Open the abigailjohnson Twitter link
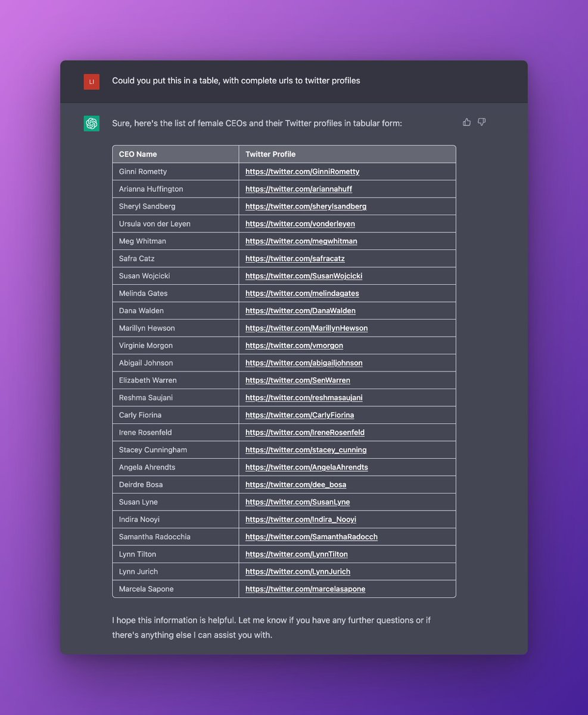 [x=304, y=362]
